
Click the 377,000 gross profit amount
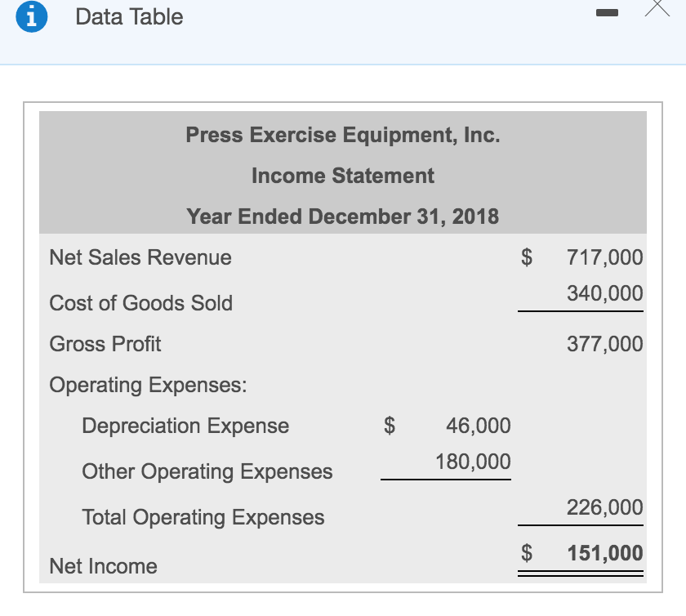coord(604,344)
